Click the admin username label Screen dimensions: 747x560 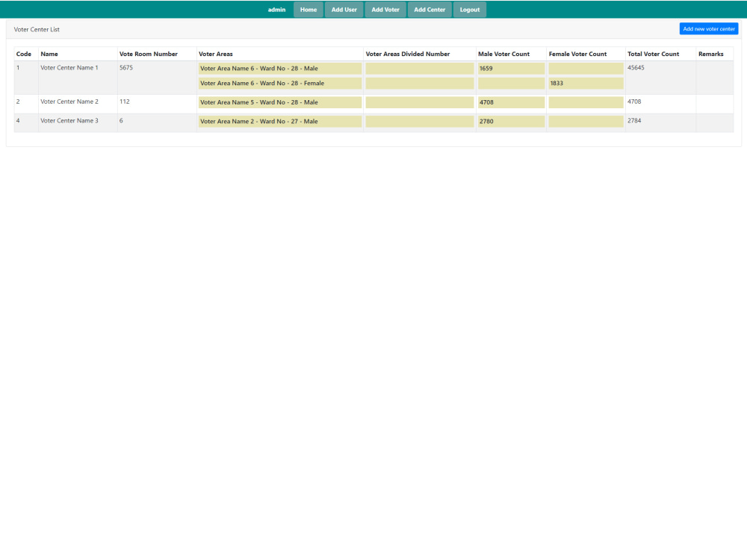point(277,10)
